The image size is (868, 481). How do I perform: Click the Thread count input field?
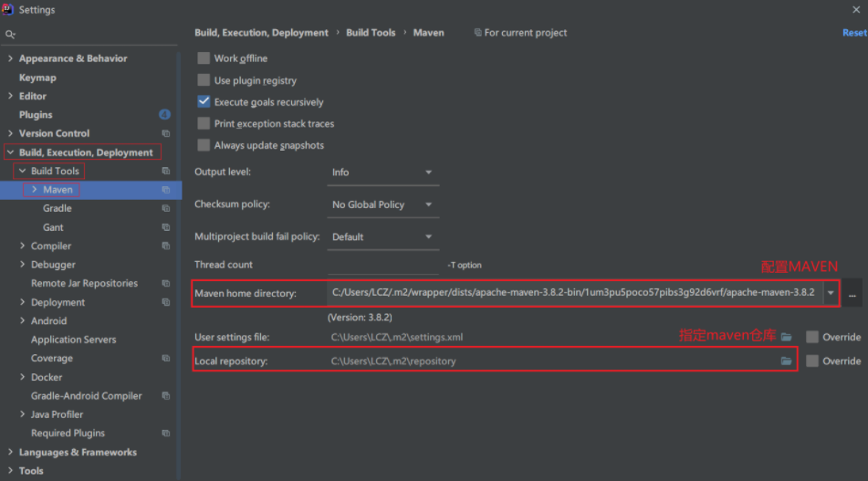click(382, 265)
